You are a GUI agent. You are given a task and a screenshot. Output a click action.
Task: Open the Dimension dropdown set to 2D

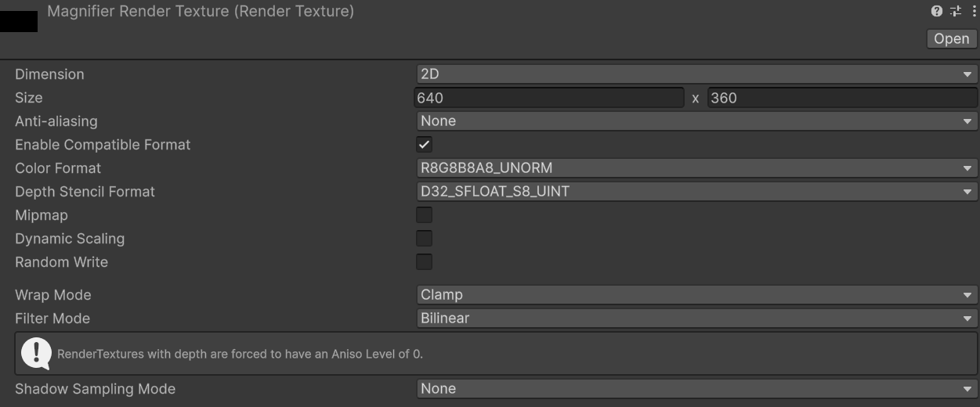[x=696, y=74]
